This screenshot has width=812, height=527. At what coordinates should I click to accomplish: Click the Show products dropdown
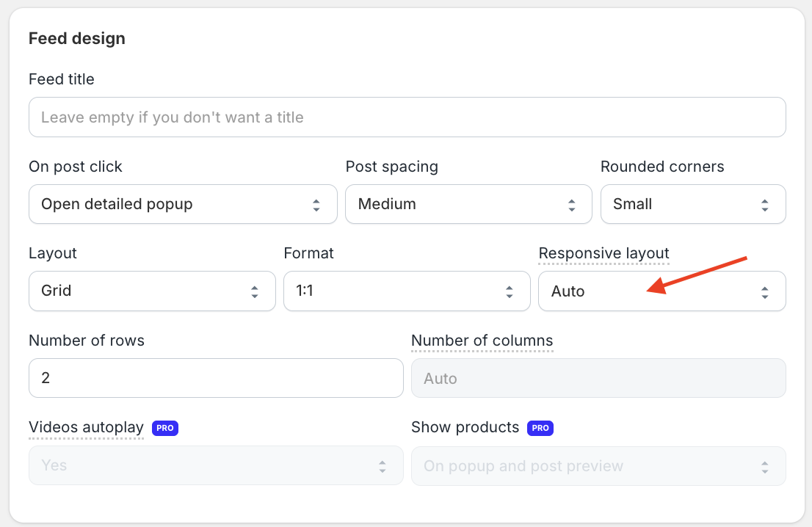pyautogui.click(x=598, y=465)
